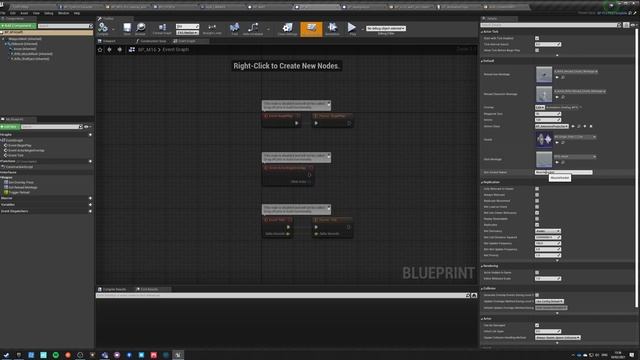Open the Window menu
Image resolution: width=640 pixels, height=360 pixels.
pos(63,13)
